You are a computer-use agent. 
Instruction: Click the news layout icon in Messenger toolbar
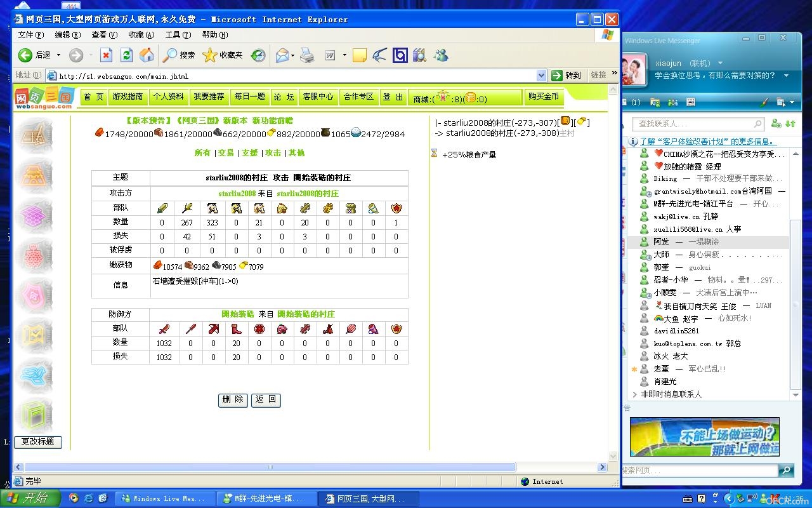(691, 102)
